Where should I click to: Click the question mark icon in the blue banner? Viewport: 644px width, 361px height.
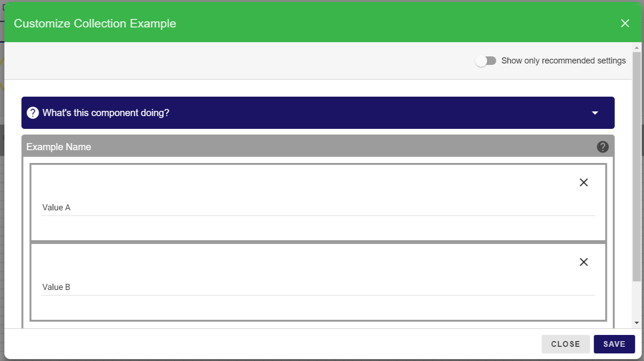33,113
